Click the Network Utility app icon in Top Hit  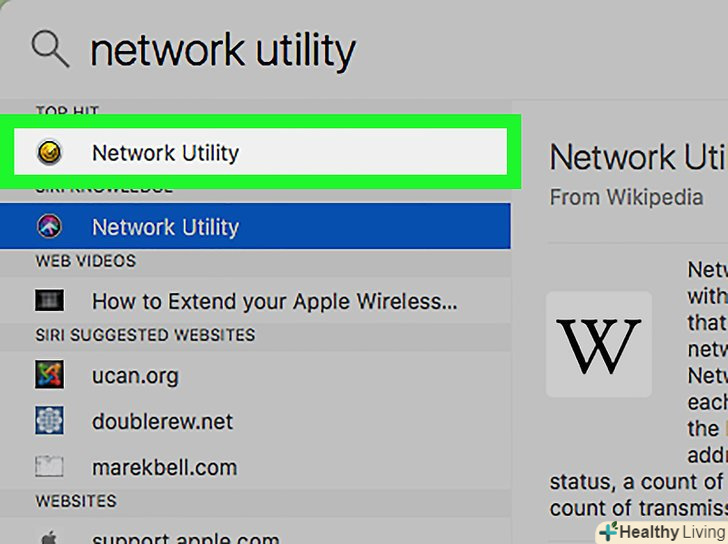(48, 153)
